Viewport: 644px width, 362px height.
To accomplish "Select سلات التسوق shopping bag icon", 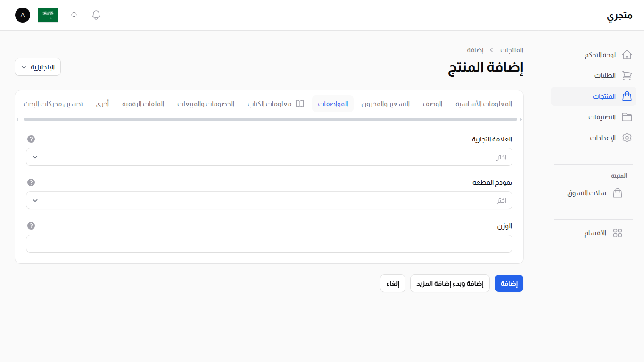I will point(618,193).
